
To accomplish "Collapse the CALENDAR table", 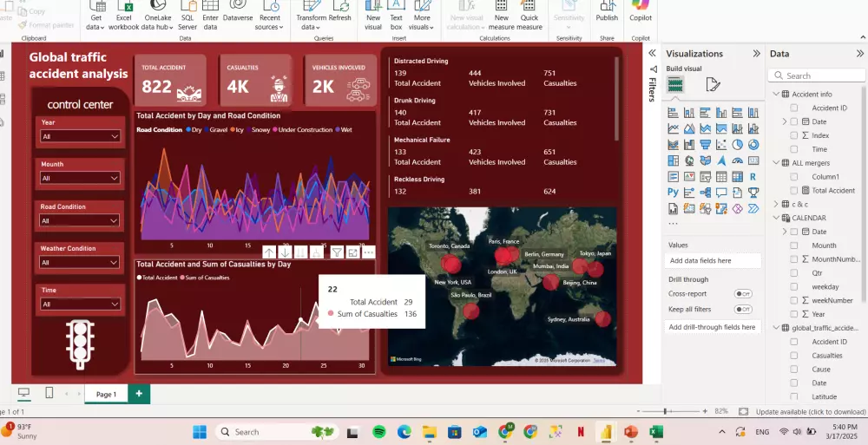I will 776,218.
